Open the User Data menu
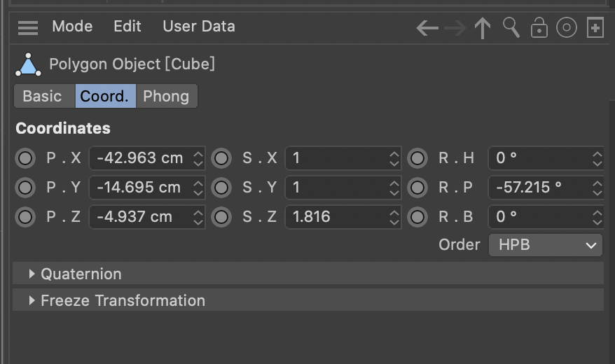Screen dimensions: 615x364 pos(199,27)
